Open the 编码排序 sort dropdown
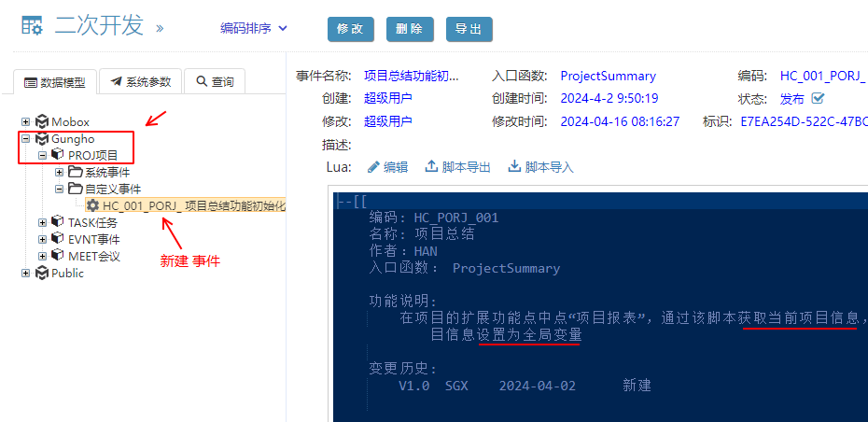The width and height of the screenshot is (868, 422). [254, 29]
